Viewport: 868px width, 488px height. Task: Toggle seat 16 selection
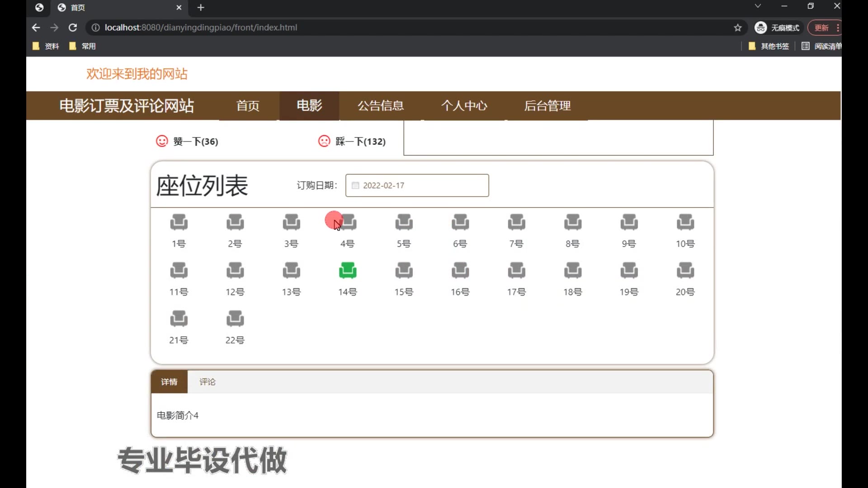(460, 270)
